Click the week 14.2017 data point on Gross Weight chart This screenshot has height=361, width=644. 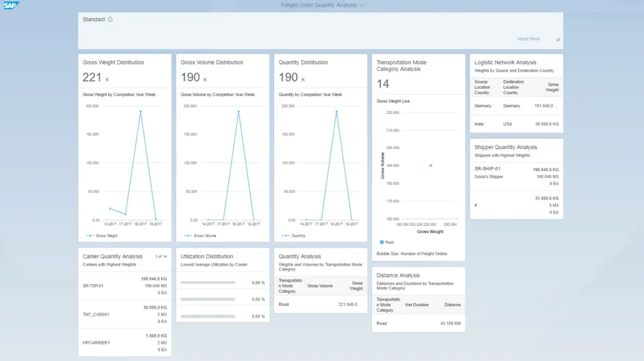[x=110, y=209]
